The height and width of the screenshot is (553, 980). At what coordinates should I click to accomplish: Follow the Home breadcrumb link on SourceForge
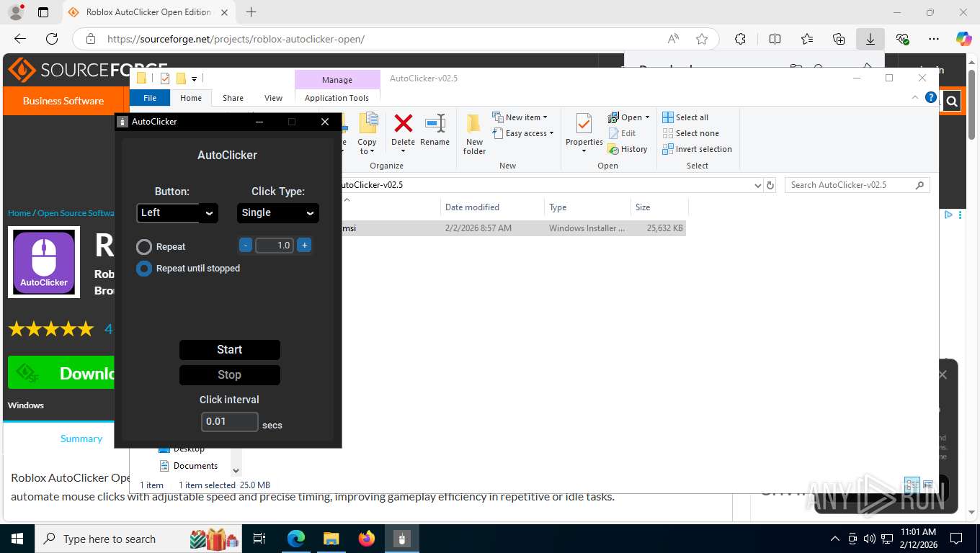click(x=19, y=213)
